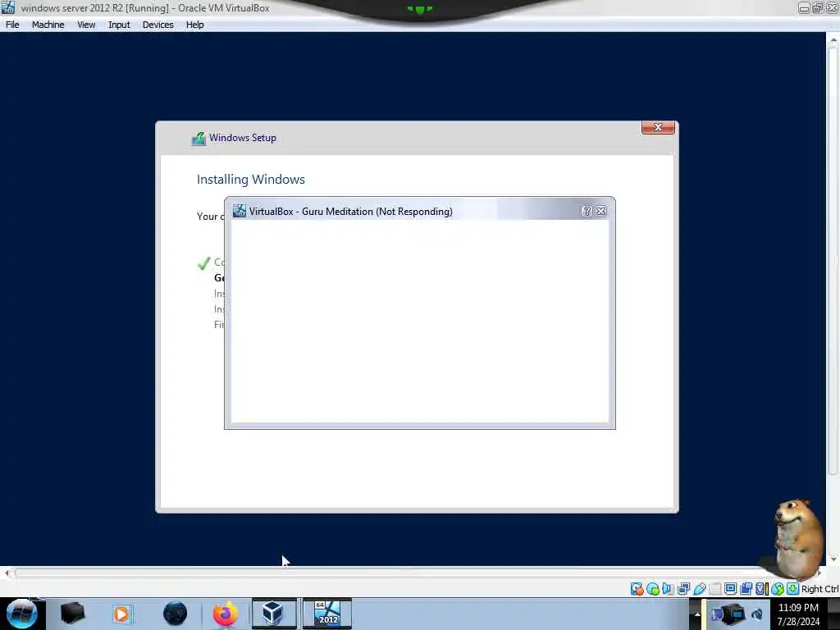840x630 pixels.
Task: Minimize the VirtualBox VM window
Action: pos(804,7)
